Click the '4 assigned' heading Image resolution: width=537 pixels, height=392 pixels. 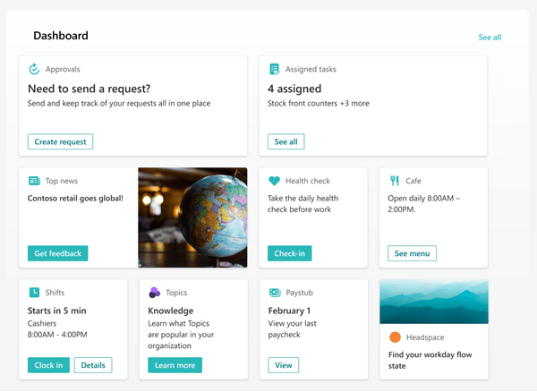pos(294,89)
